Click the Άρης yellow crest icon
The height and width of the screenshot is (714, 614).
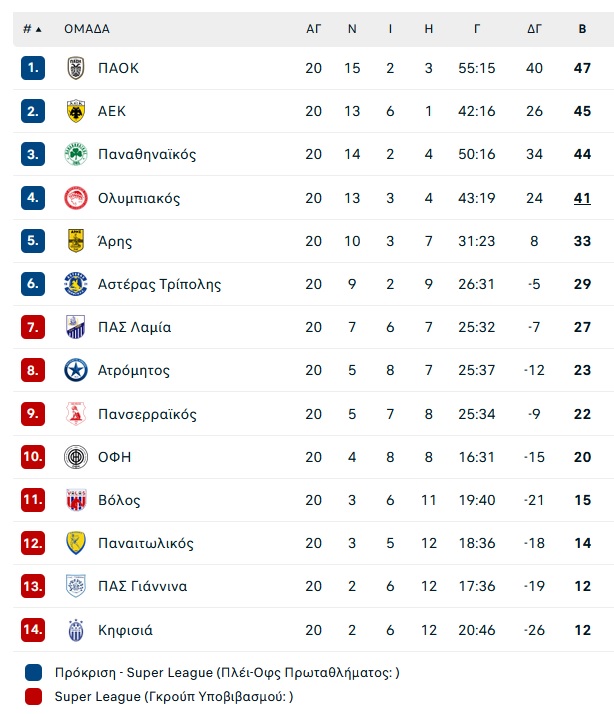pos(76,241)
